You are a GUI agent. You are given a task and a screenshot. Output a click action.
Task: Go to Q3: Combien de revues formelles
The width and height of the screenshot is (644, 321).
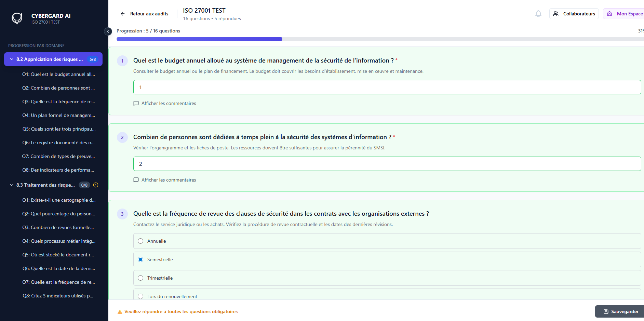[x=58, y=227]
